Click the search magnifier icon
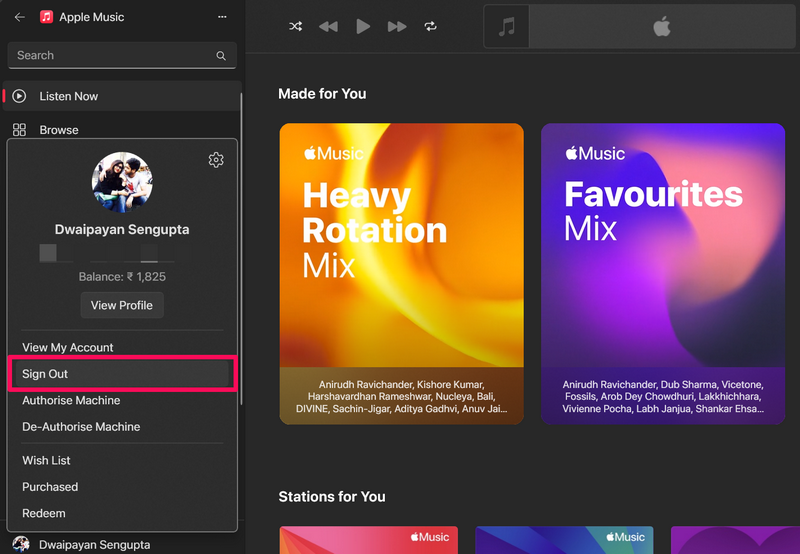This screenshot has height=554, width=800. [x=221, y=56]
